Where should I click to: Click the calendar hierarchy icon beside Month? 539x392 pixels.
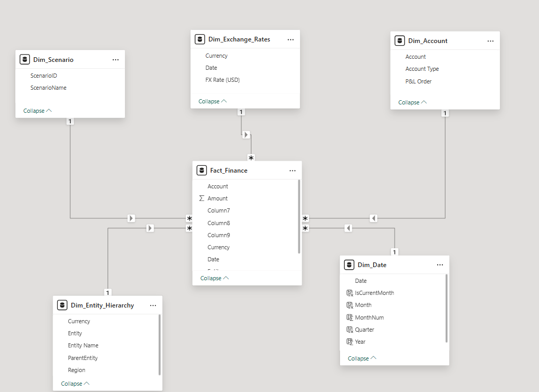pos(348,305)
